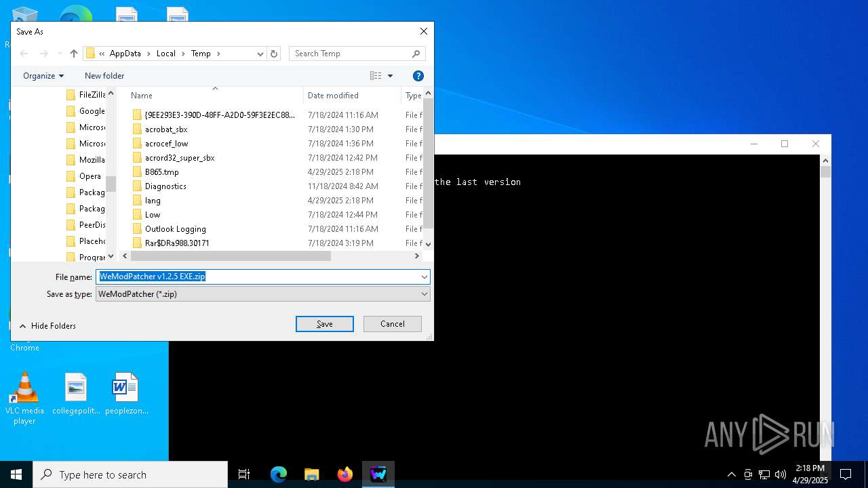Select the FileZilla folder in tree
Screen dimensions: 868x488
[x=85, y=95]
